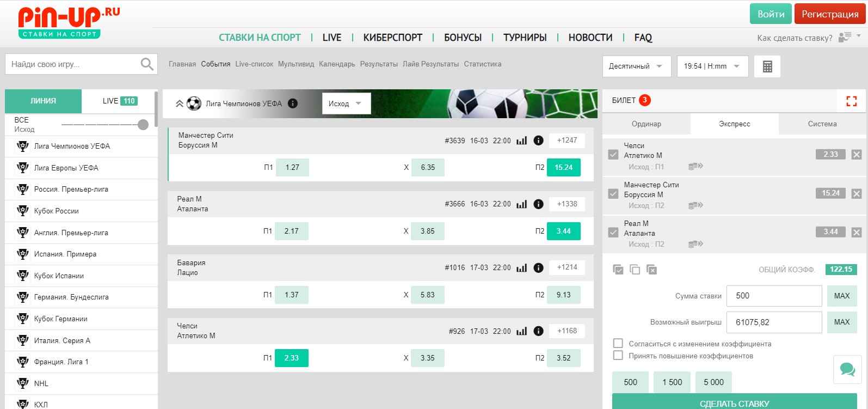This screenshot has height=409, width=868.
Task: Go to КИБЕРСПОРТ menu
Action: (393, 38)
